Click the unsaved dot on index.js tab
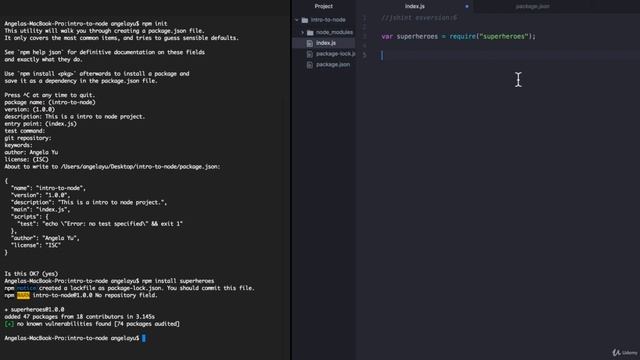The image size is (640, 360). coord(467,7)
